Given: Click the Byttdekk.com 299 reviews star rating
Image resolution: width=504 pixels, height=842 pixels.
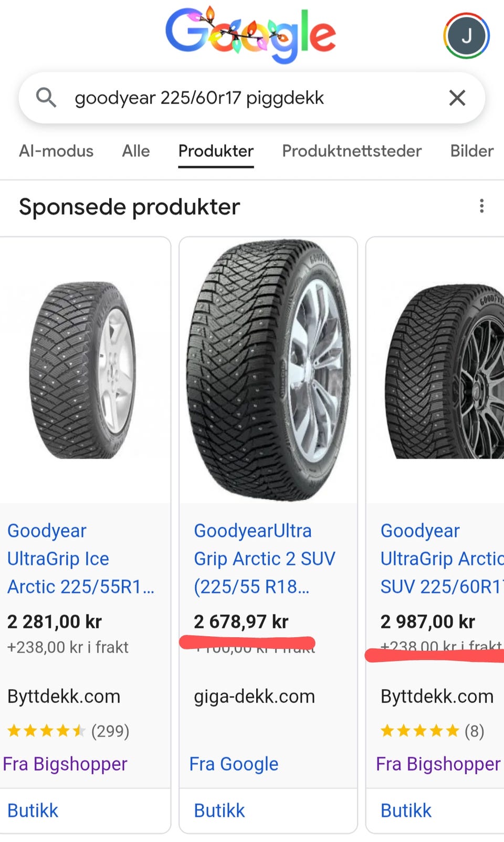Looking at the screenshot, I should (68, 731).
